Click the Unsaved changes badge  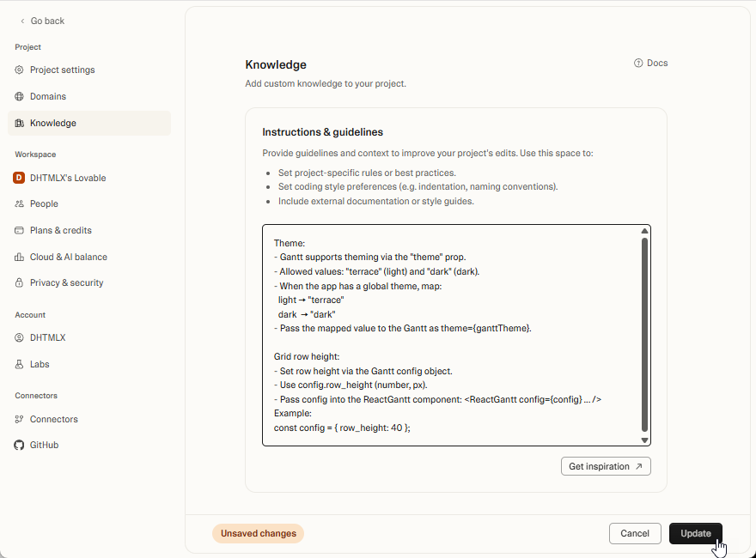pyautogui.click(x=258, y=533)
